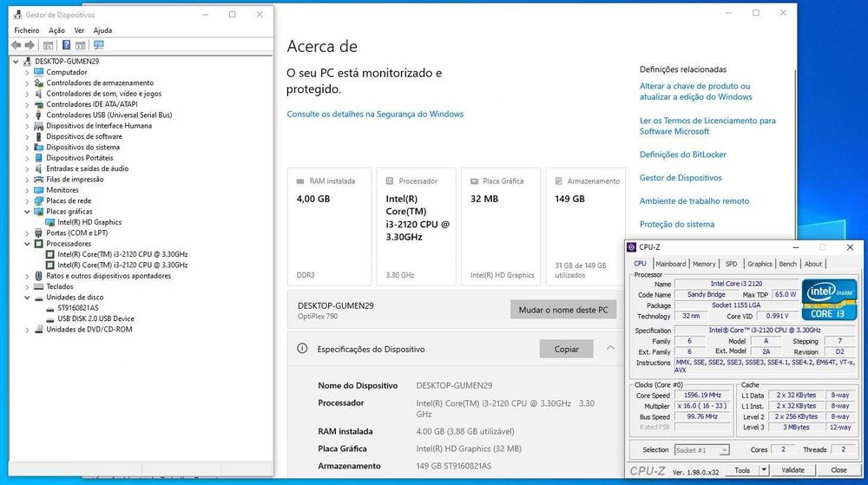
Task: Click the Intel Core i3 logo in CPU-Z
Action: [829, 299]
